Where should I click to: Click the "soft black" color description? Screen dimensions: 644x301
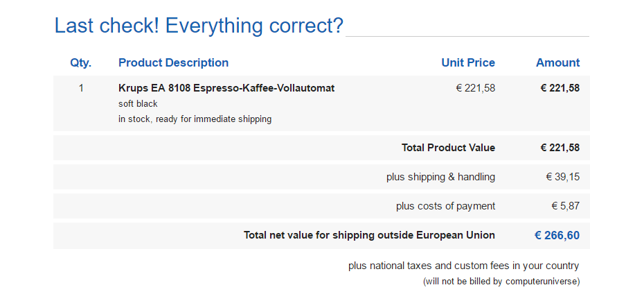coord(138,104)
